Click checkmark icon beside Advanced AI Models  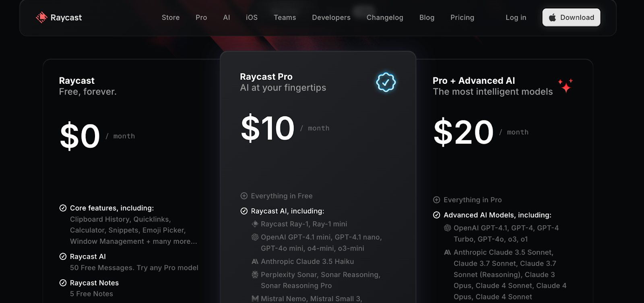436,215
